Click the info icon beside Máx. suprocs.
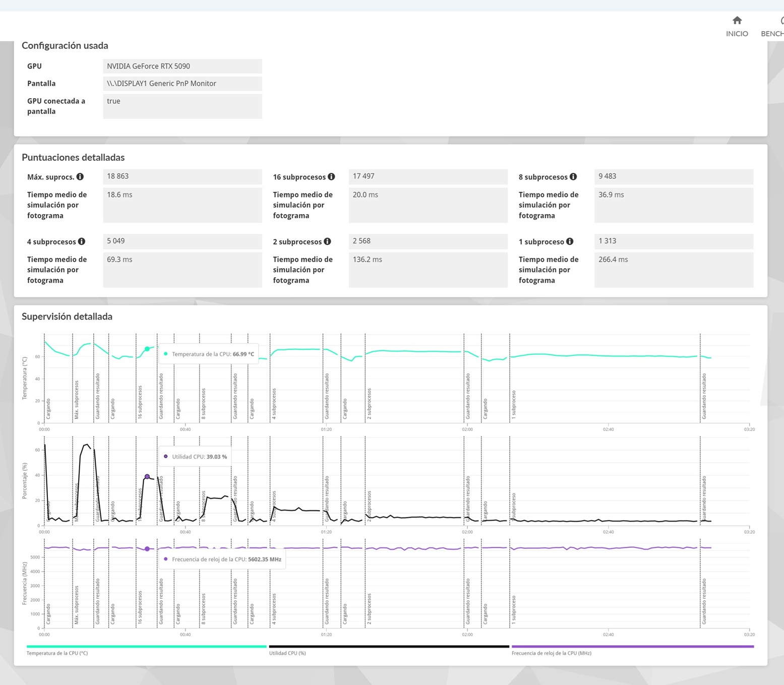Screen dimensions: 784x685 pos(80,177)
